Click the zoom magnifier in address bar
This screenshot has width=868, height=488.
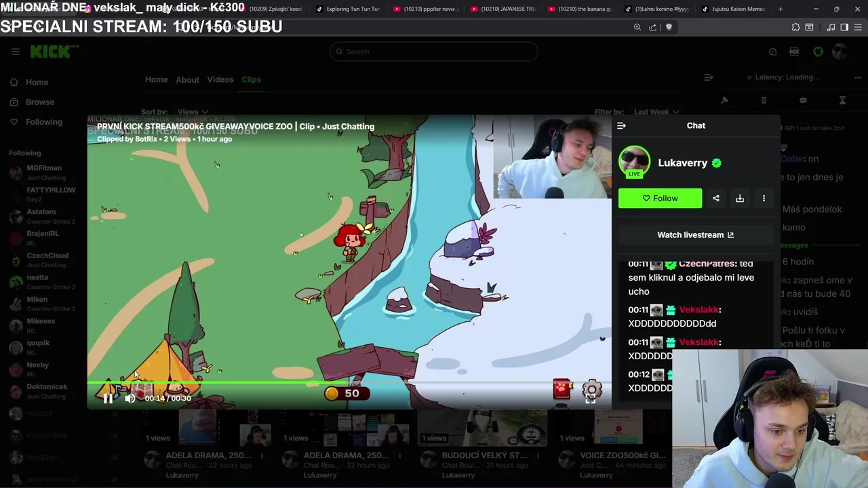click(x=637, y=27)
